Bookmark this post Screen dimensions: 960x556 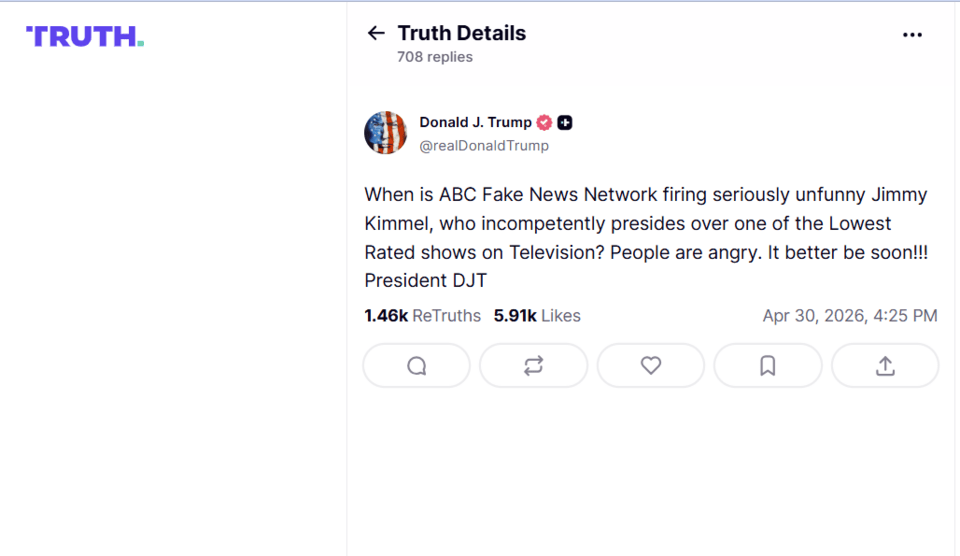tap(768, 366)
